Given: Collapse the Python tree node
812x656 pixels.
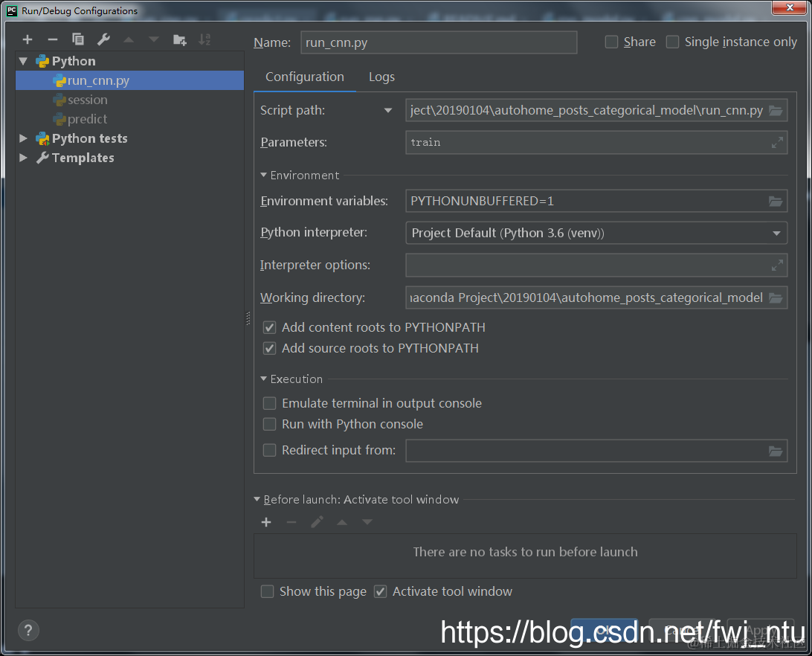Looking at the screenshot, I should [x=23, y=61].
